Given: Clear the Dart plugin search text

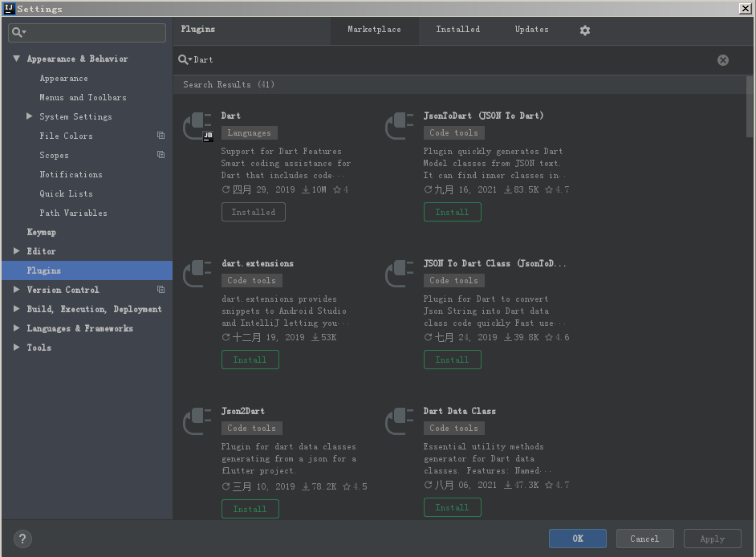Looking at the screenshot, I should click(x=723, y=60).
